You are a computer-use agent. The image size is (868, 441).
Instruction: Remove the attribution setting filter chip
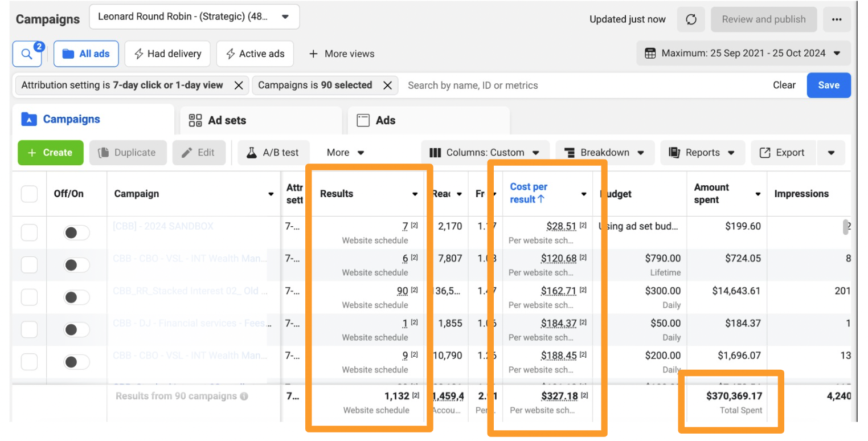(x=239, y=85)
